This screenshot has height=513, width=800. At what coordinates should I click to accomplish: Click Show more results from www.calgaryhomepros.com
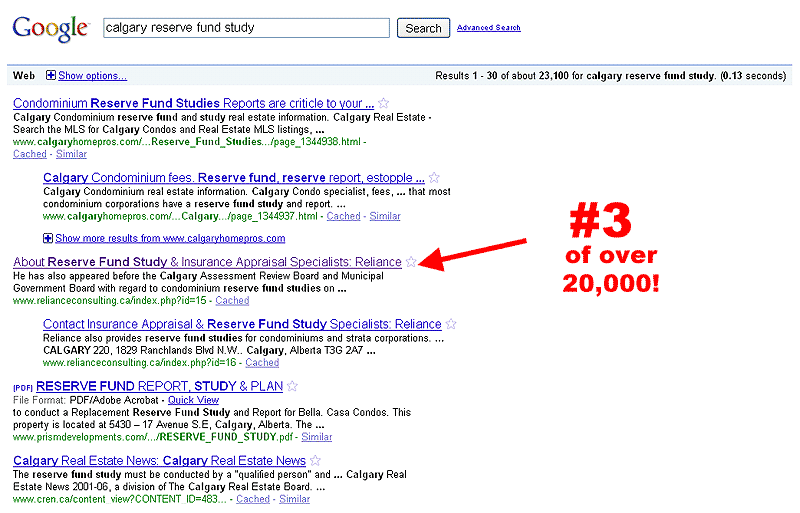pos(170,238)
